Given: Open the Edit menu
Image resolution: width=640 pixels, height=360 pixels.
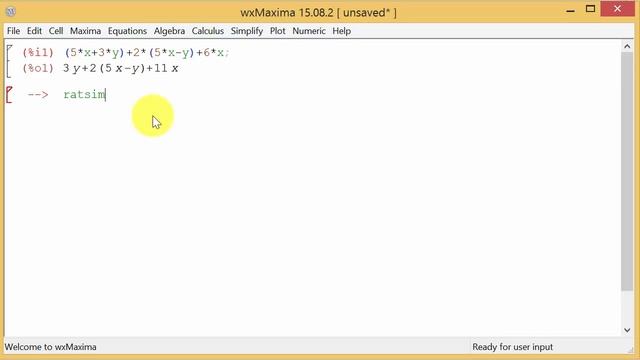Looking at the screenshot, I should coord(34,31).
